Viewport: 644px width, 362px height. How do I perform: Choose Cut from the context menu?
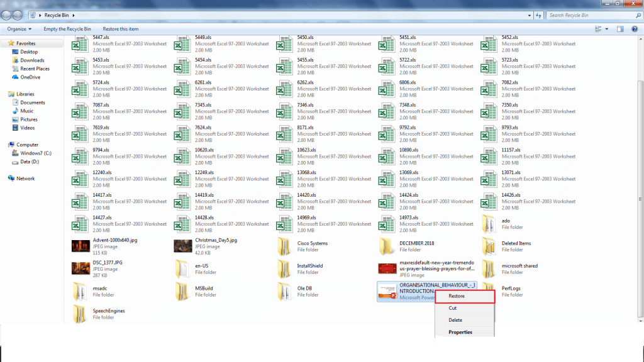(x=452, y=308)
